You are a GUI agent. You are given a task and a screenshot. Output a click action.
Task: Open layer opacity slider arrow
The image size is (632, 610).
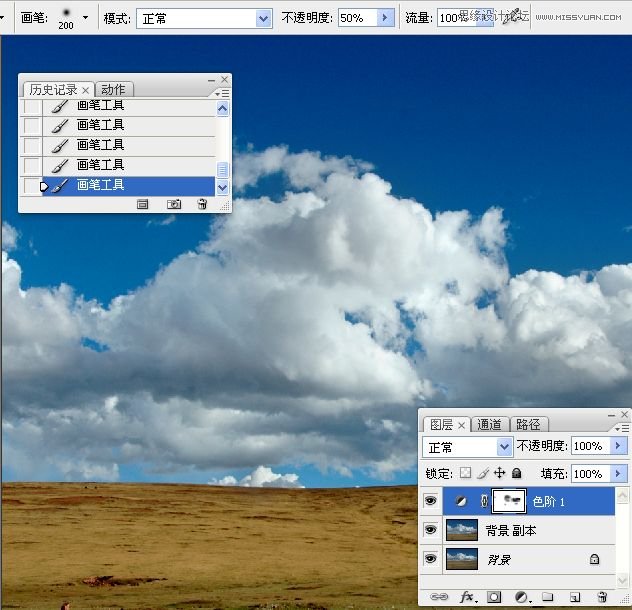(619, 446)
